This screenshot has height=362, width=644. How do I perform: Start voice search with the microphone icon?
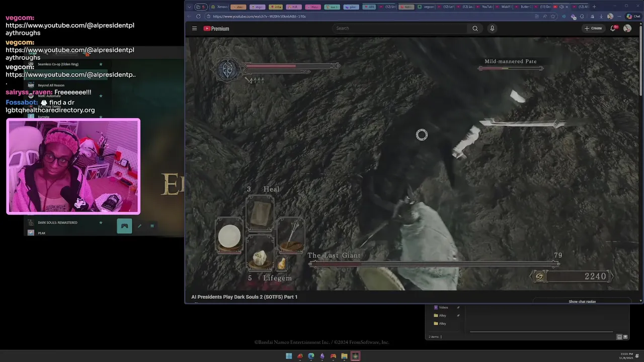tap(492, 28)
